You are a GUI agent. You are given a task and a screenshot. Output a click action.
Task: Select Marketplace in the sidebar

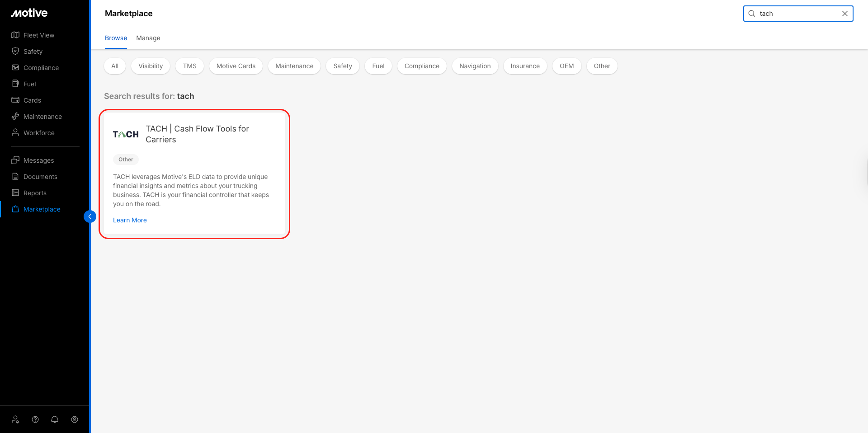pos(42,209)
